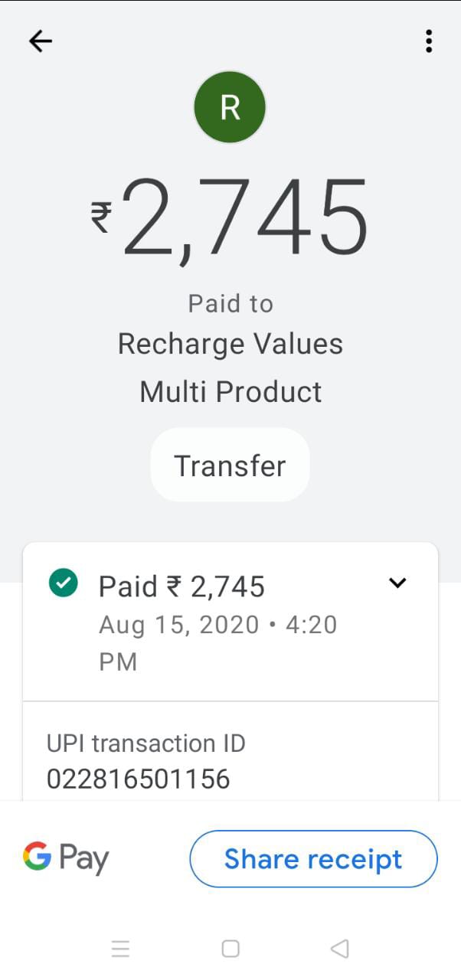The height and width of the screenshot is (980, 461).
Task: Tap the Google Pay logo
Action: [x=66, y=858]
